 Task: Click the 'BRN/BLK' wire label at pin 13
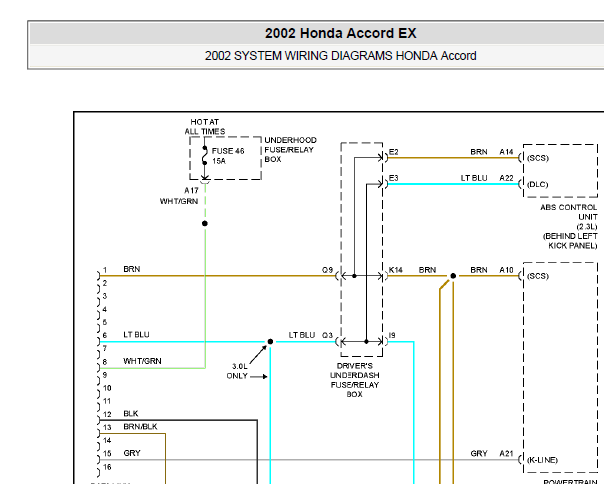140,427
